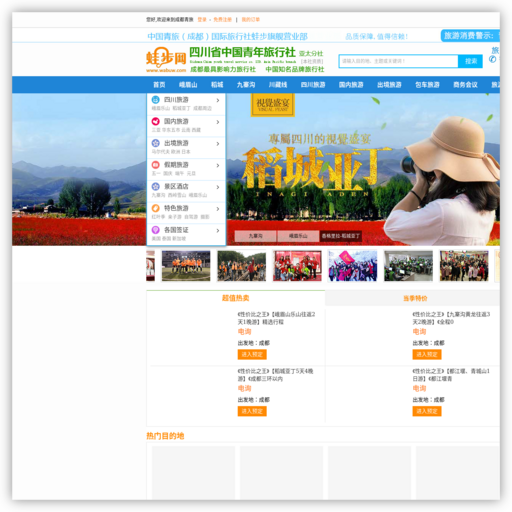
Task: Click 进入预定 for 峨眉山乐山往返2天1晚游
Action: pyautogui.click(x=252, y=354)
